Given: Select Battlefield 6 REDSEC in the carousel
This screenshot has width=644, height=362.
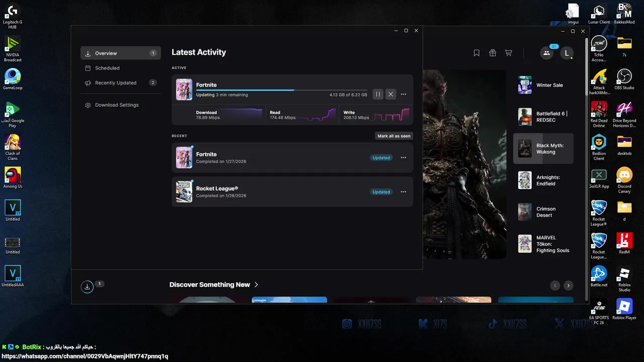Looking at the screenshot, I should click(543, 117).
